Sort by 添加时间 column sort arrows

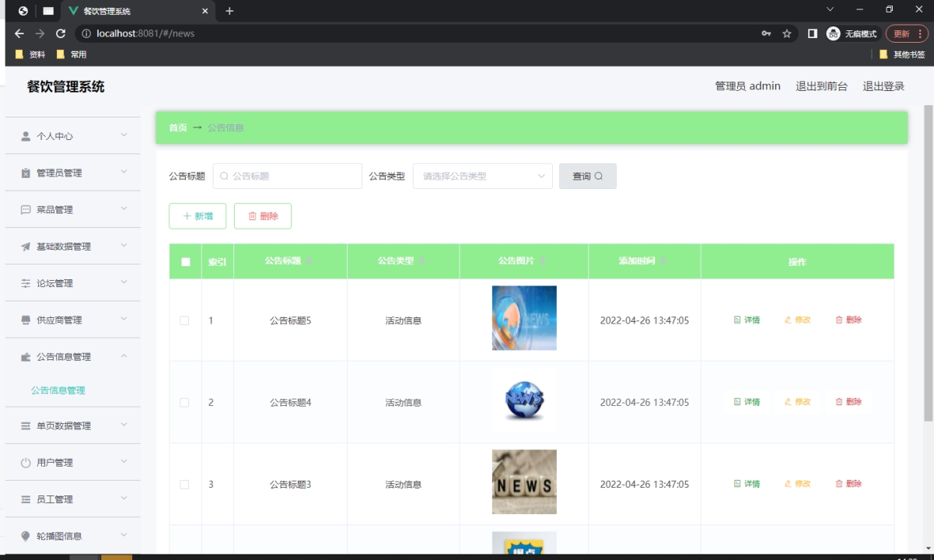[663, 261]
